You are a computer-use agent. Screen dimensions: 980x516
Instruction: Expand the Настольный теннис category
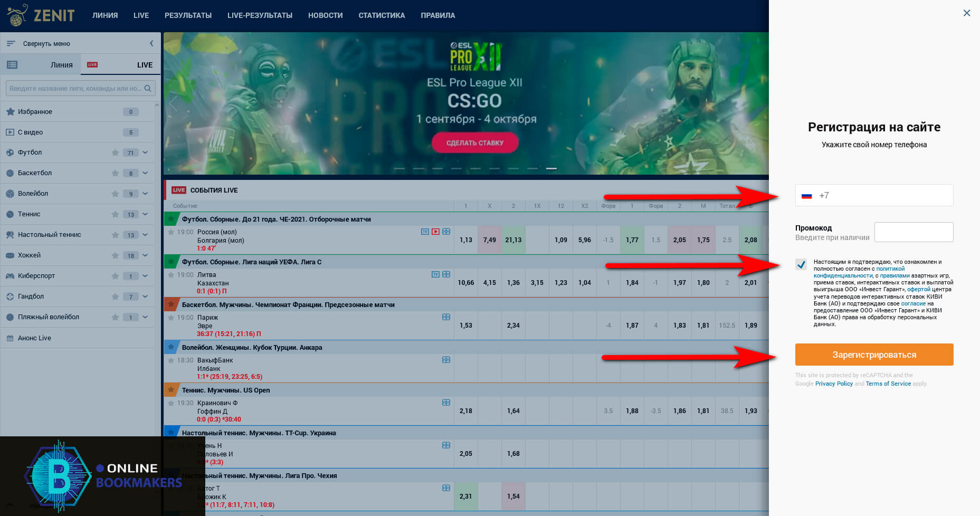[145, 235]
